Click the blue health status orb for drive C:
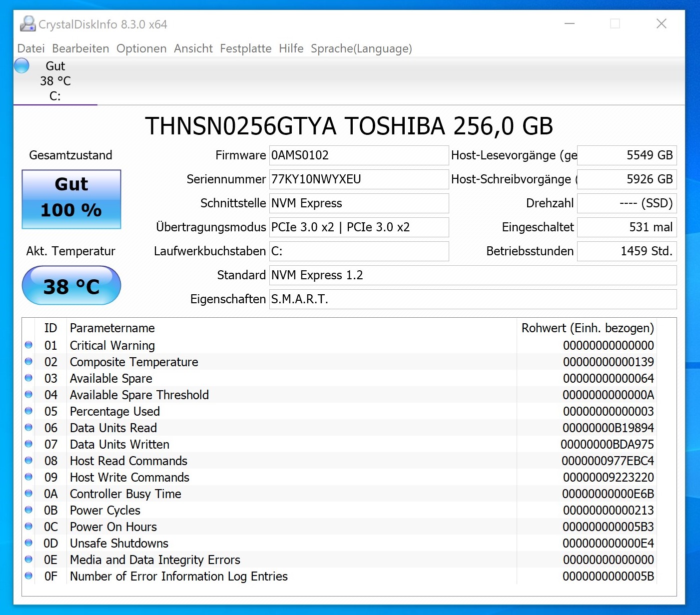The height and width of the screenshot is (615, 700). click(x=21, y=65)
